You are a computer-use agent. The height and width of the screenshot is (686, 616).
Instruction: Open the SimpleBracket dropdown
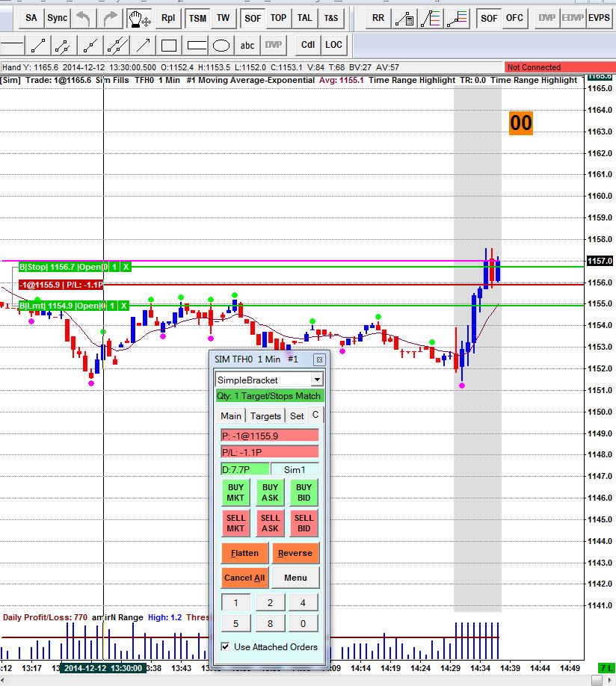click(x=318, y=380)
